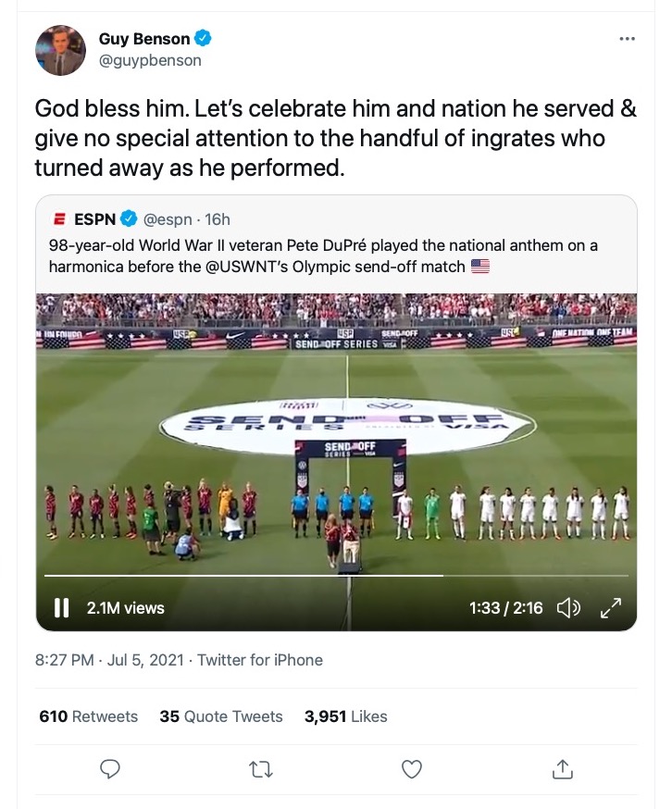Click the share upload icon
Screen dimensions: 672x809
click(x=562, y=768)
